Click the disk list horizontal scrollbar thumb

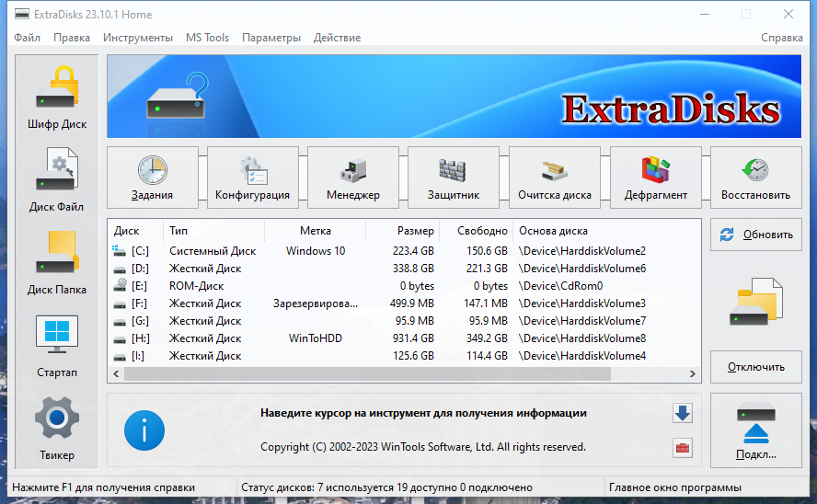click(367, 373)
